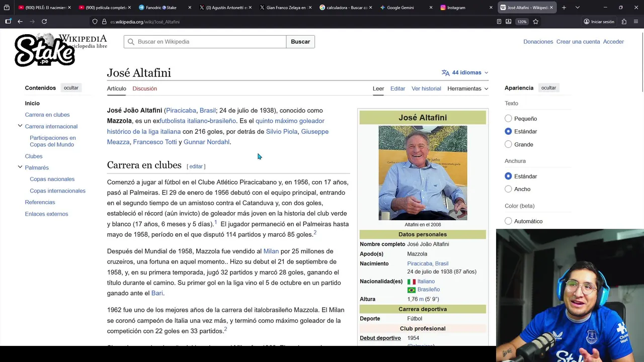Click the shield tracking protection icon
This screenshot has height=362, width=644.
[95, 22]
